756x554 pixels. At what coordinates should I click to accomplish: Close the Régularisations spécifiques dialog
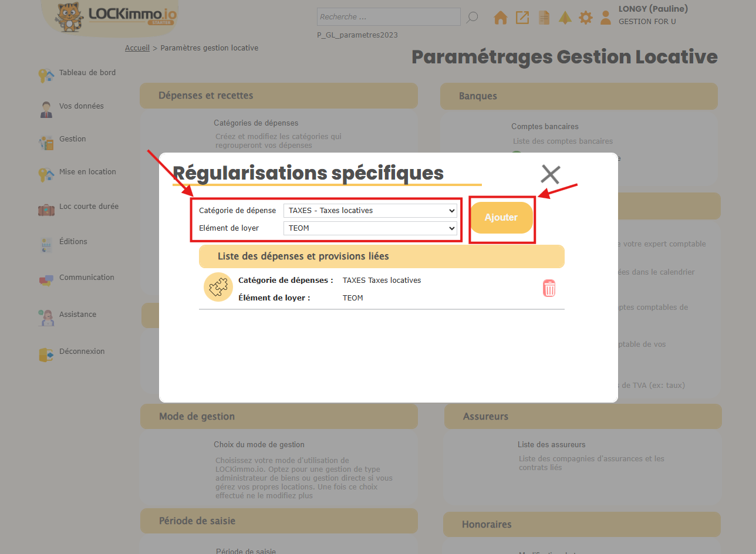[550, 174]
